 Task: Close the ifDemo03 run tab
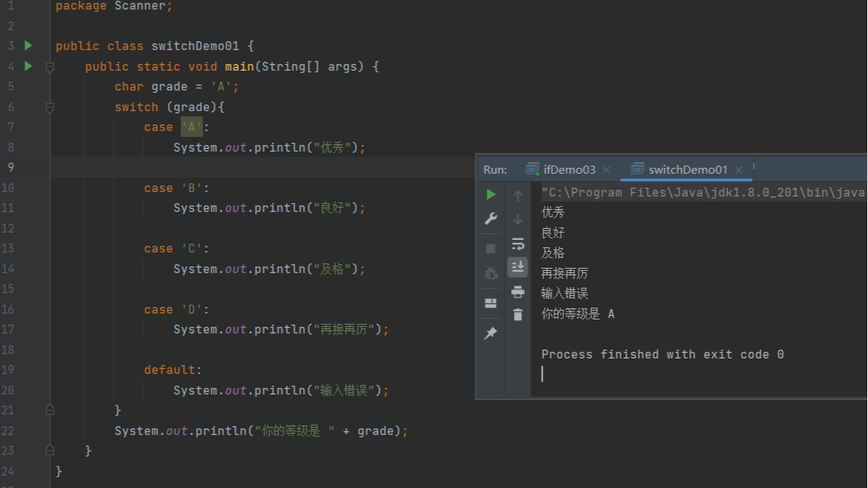(x=607, y=170)
